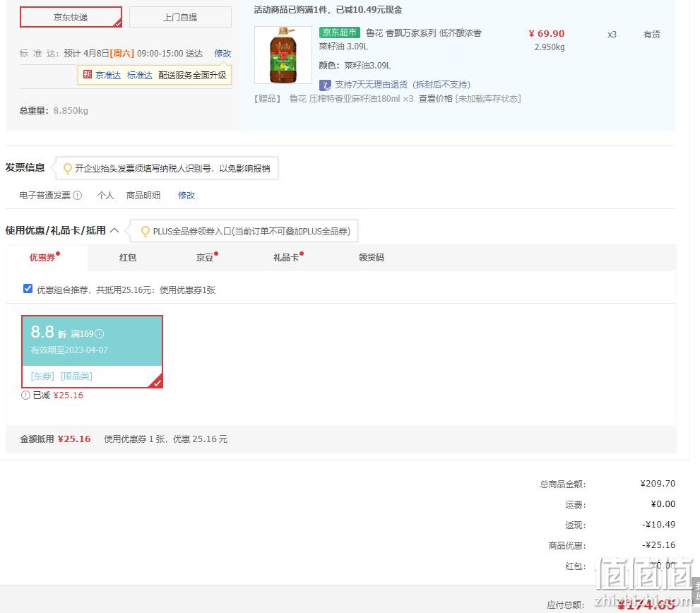Click the product price ¥ 69.90
This screenshot has height=613, width=700.
[x=547, y=33]
